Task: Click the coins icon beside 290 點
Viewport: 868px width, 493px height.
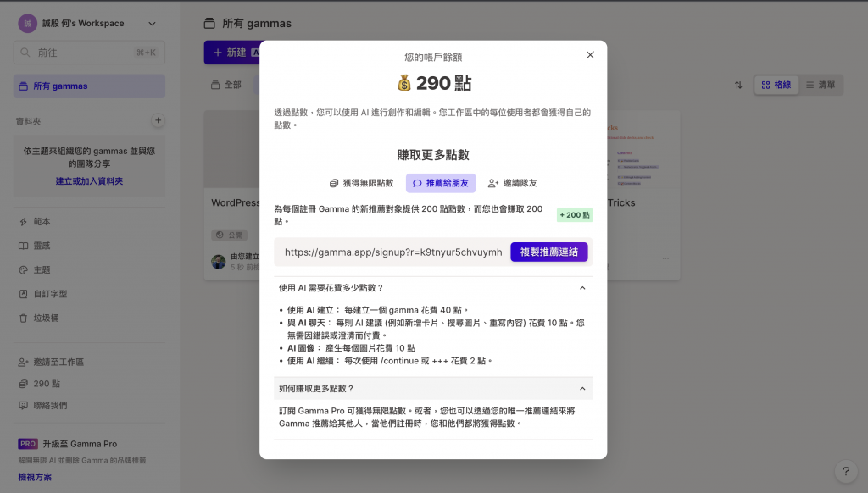Action: coord(23,384)
